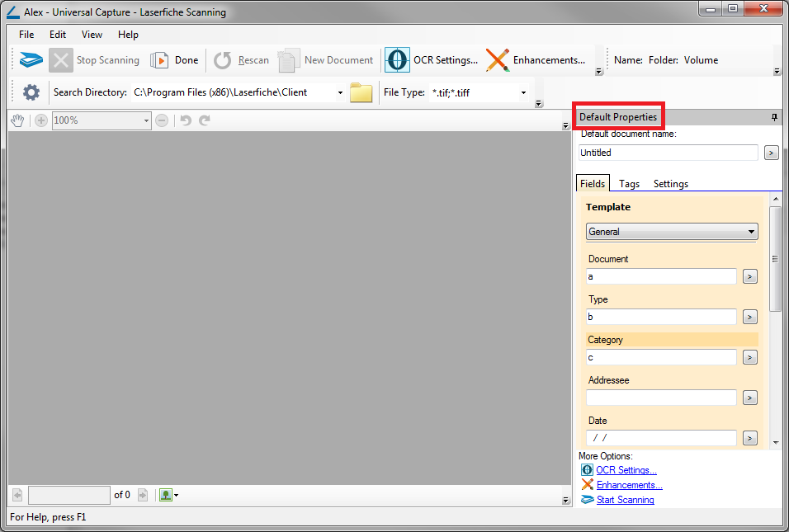Screen dimensions: 789x532
Task: Click token button beside Type field
Action: (x=749, y=317)
